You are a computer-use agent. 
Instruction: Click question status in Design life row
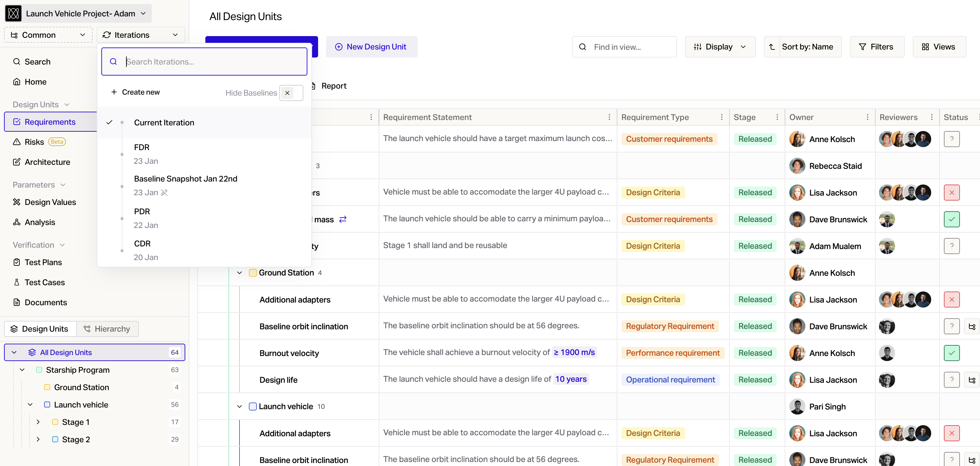click(952, 380)
